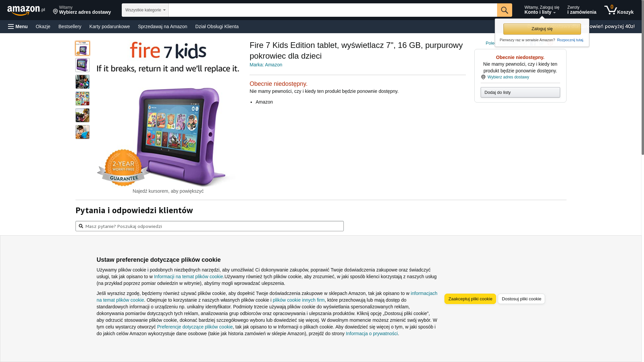
Task: Follow the Marka: Amazon link
Action: click(266, 65)
